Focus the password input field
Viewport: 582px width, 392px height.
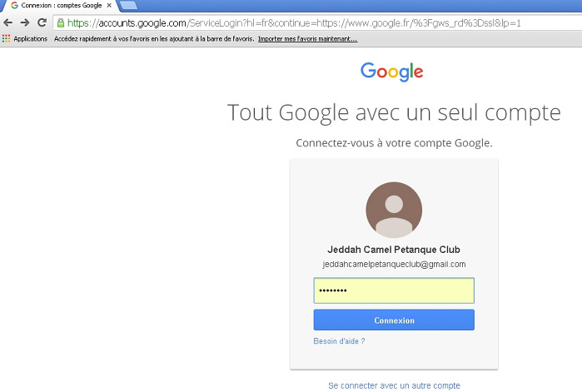click(x=394, y=290)
